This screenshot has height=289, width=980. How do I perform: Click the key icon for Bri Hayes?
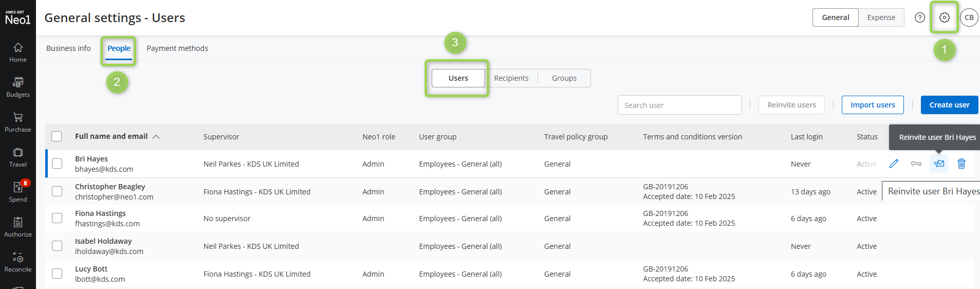pyautogui.click(x=916, y=164)
